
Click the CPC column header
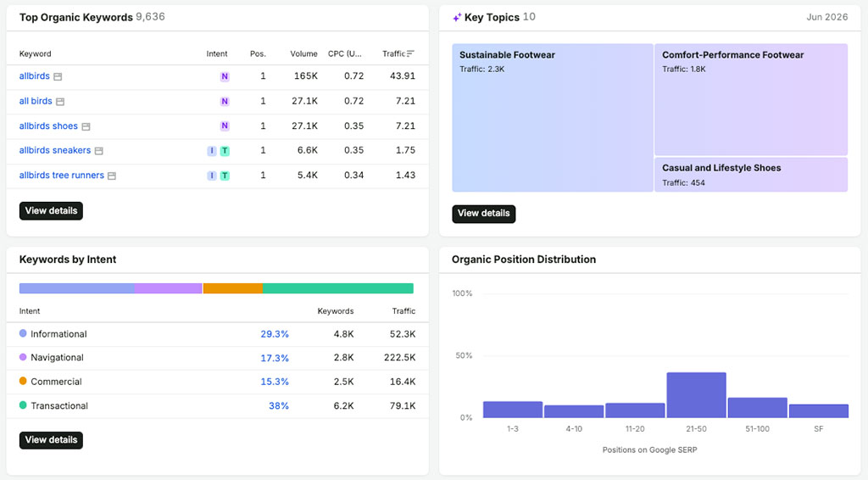point(344,53)
